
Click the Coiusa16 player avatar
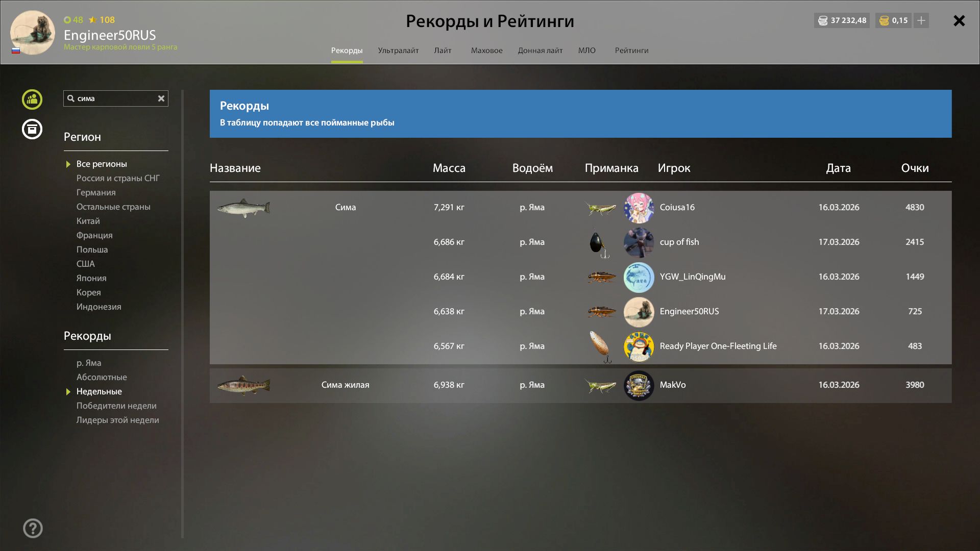(639, 208)
